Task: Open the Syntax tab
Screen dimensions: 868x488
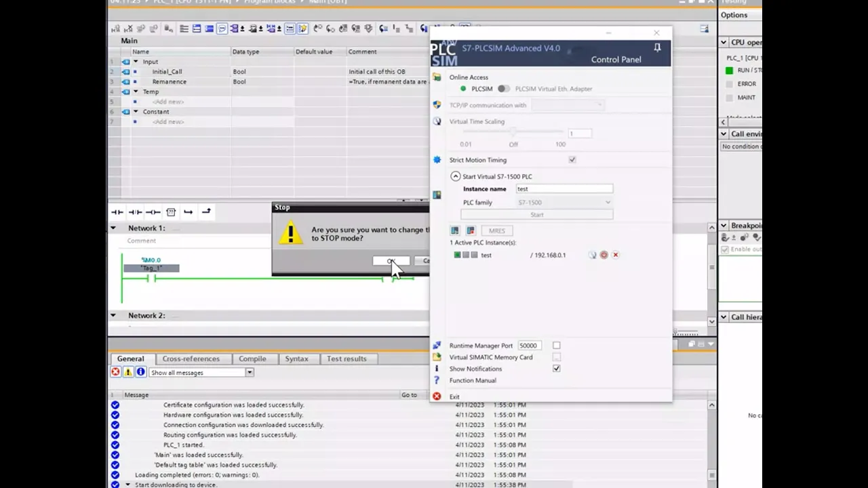Action: point(296,359)
